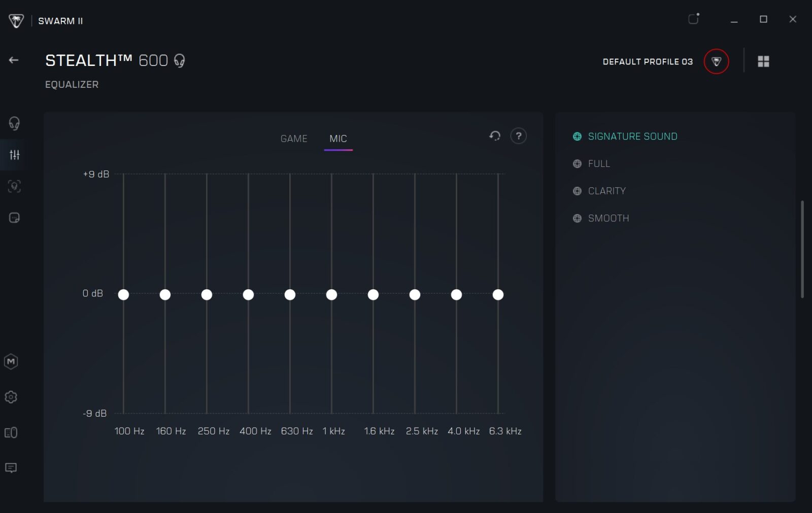Select the Signature Sound preset
This screenshot has height=513, width=812.
coord(632,136)
